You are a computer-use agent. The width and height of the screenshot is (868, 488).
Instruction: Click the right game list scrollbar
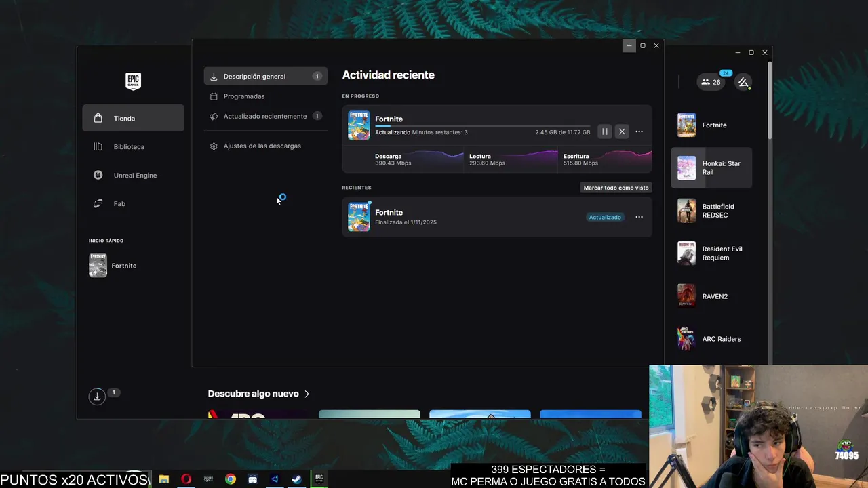770,100
